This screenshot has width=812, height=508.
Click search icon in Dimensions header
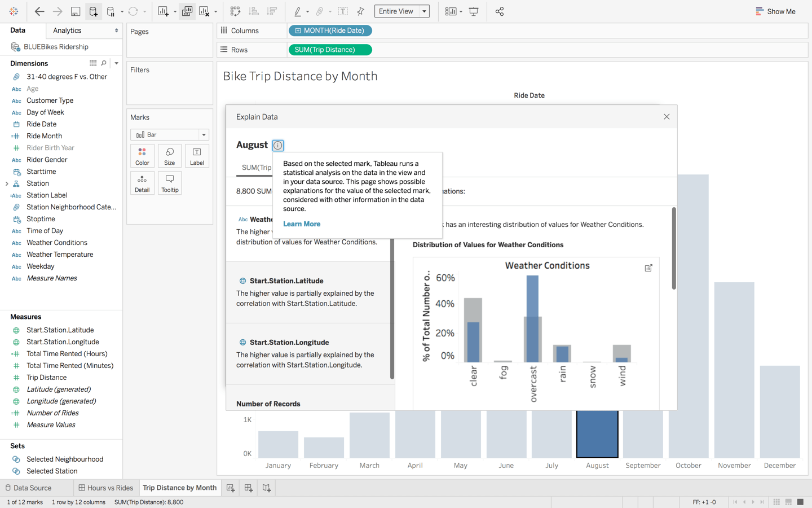click(x=104, y=63)
